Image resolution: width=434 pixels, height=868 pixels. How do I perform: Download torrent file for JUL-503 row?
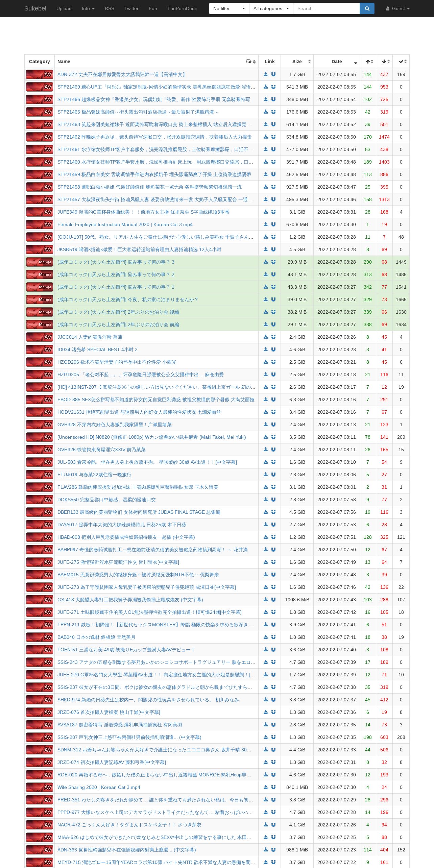pos(266,462)
